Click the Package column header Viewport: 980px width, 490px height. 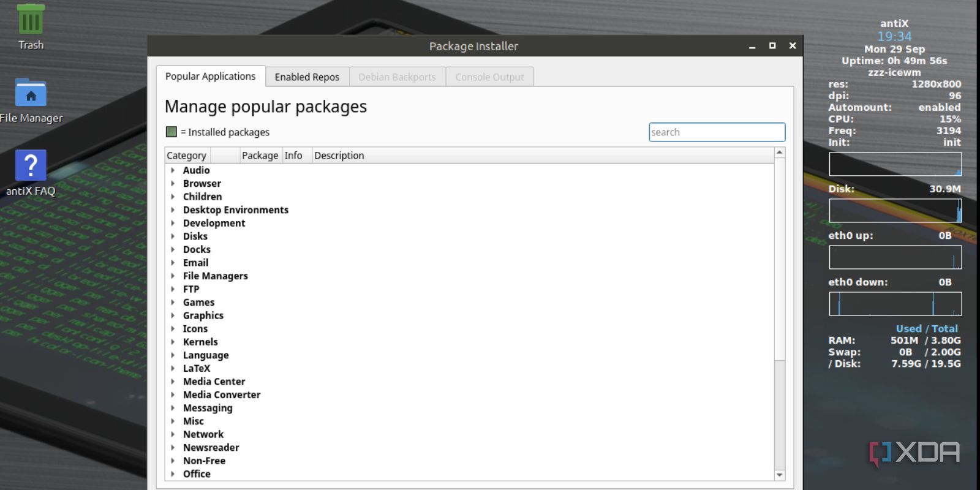(x=260, y=156)
